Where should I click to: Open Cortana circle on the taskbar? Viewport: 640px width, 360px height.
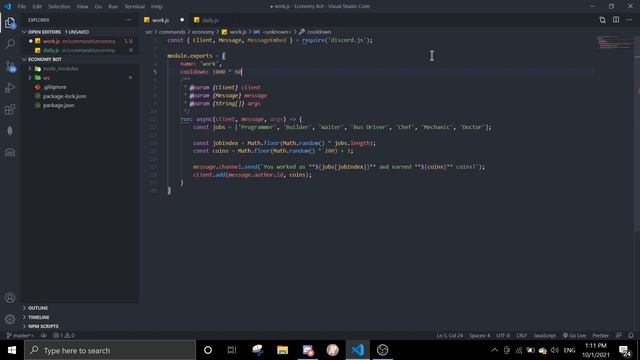(x=208, y=350)
